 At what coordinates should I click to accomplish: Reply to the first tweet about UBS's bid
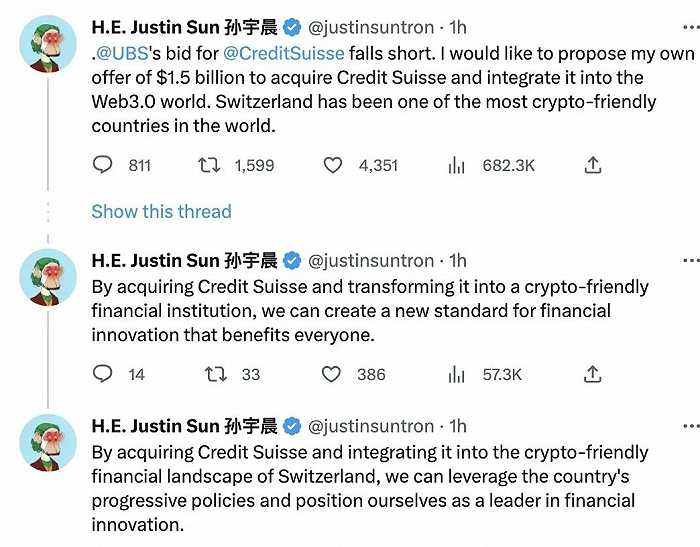[x=103, y=165]
